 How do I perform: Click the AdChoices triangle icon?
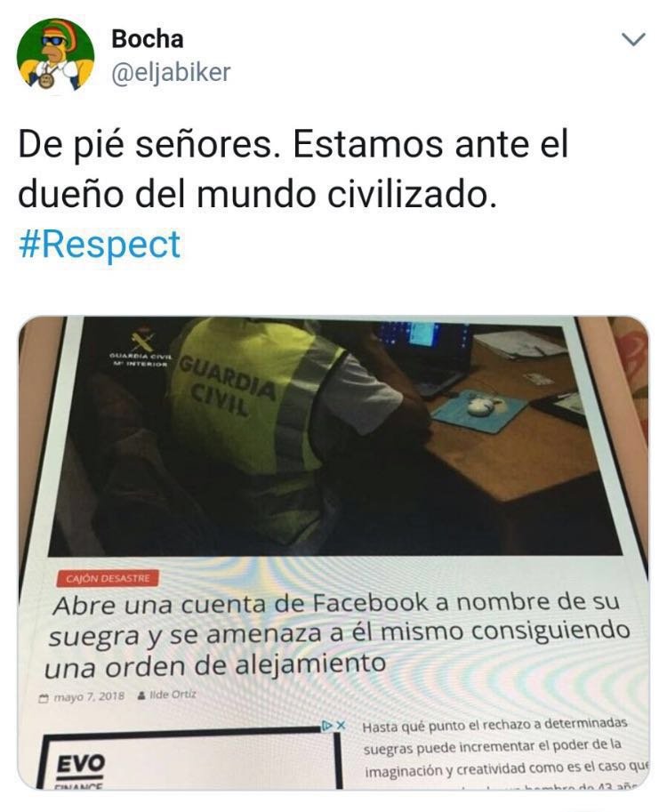(326, 726)
